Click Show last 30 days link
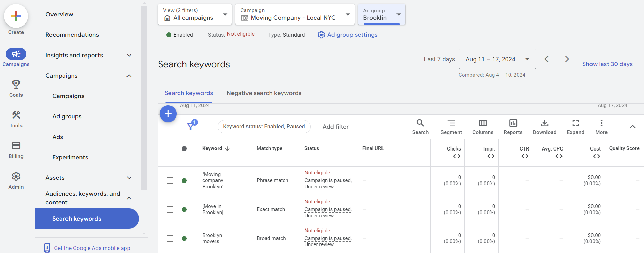This screenshot has width=644, height=253. tap(607, 64)
